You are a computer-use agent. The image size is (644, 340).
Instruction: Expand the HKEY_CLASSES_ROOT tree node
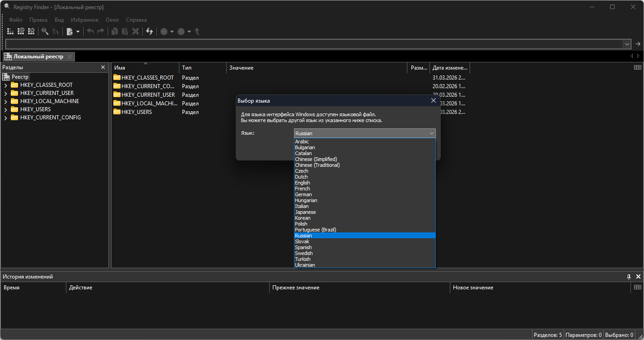click(x=5, y=85)
